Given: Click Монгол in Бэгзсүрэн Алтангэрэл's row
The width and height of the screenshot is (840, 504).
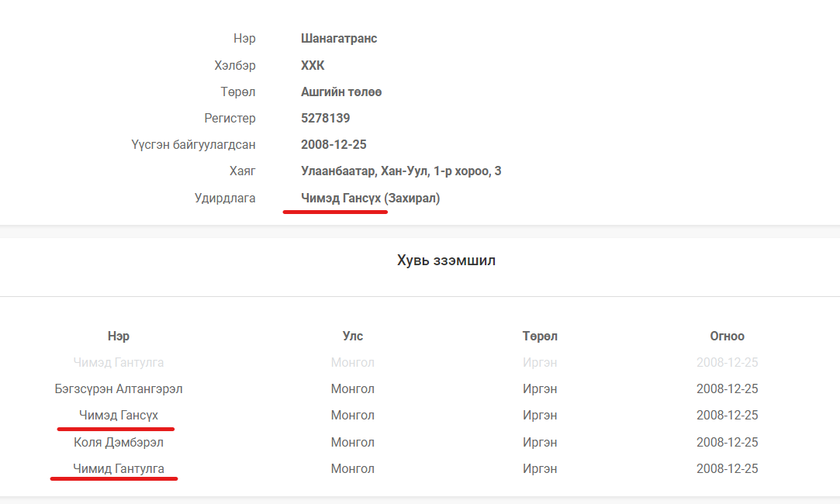Looking at the screenshot, I should [353, 389].
